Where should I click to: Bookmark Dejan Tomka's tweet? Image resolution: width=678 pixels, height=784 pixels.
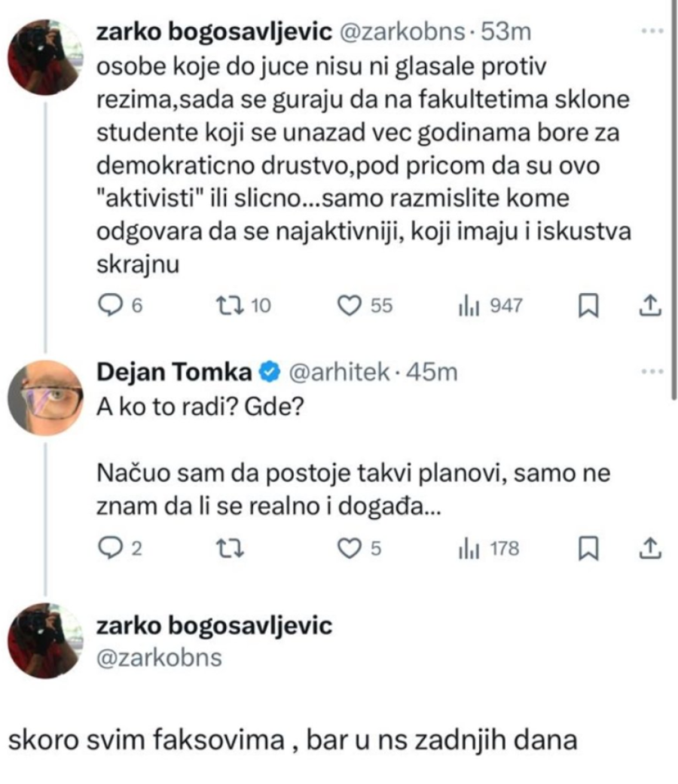(588, 549)
